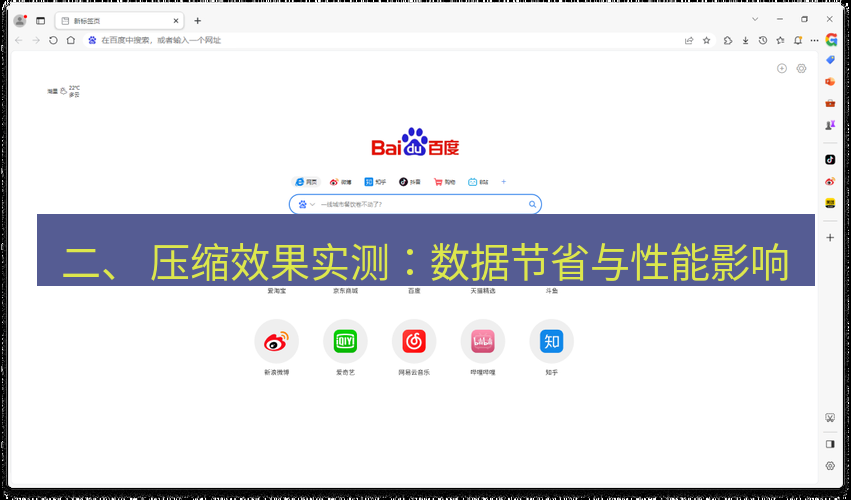Select the 新标签页 tab
Image resolution: width=851 pixels, height=500 pixels.
(x=119, y=21)
